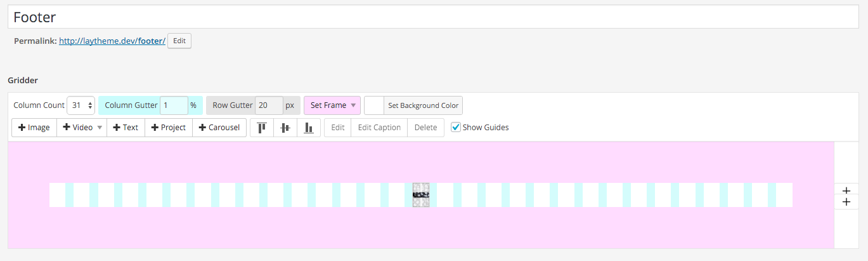Click the Edit permalink button
The height and width of the screenshot is (261, 868).
[x=179, y=41]
